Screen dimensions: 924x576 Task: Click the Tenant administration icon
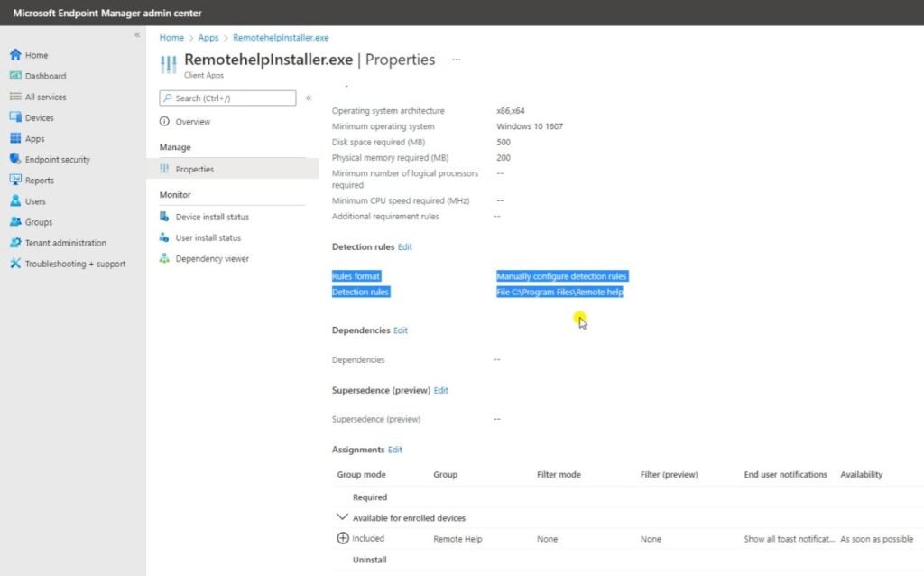click(15, 242)
